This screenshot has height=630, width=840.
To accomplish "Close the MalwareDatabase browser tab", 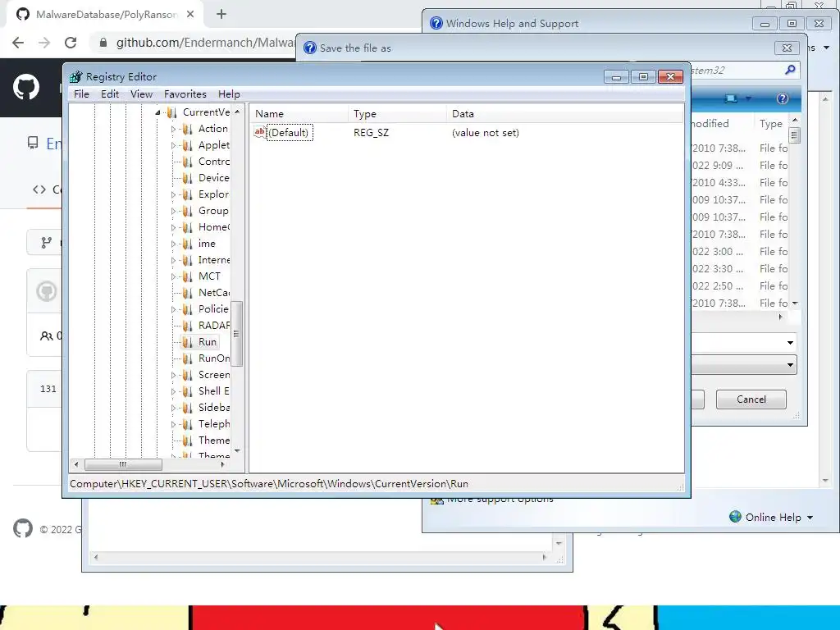I will [x=189, y=15].
